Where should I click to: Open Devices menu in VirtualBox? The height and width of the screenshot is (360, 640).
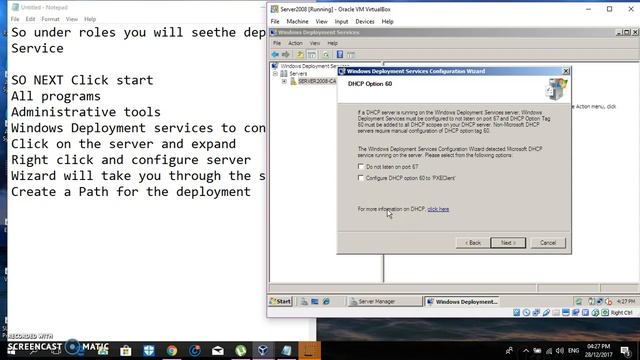[364, 22]
